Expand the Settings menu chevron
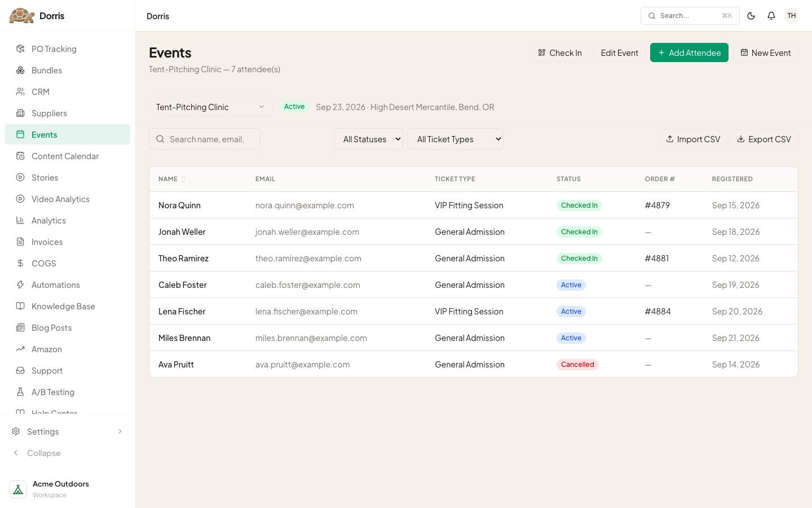Image resolution: width=812 pixels, height=508 pixels. (120, 431)
